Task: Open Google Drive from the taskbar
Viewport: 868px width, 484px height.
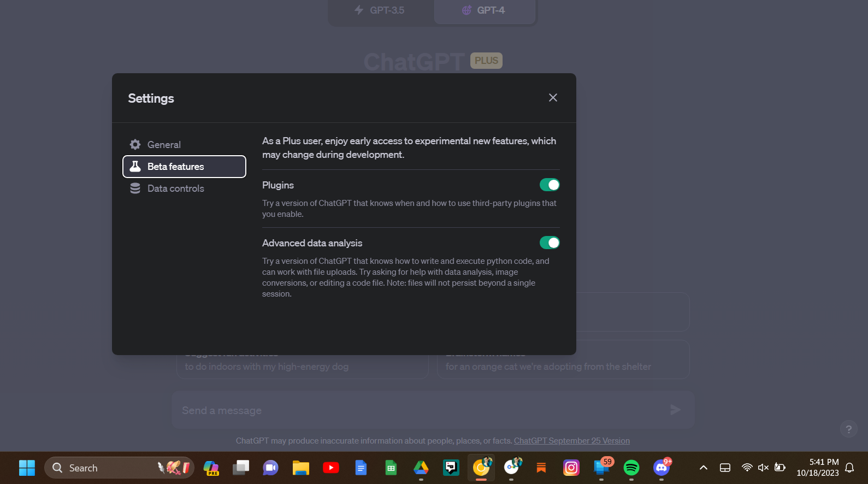Action: pos(421,468)
